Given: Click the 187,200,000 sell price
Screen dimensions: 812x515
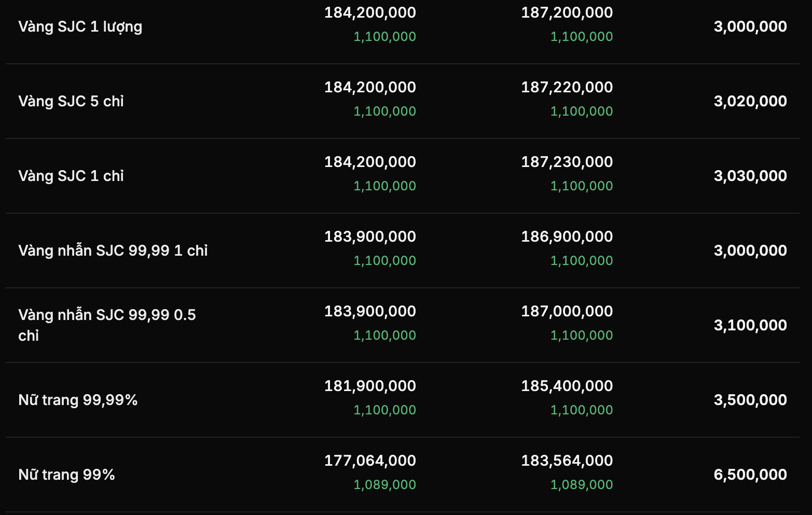Looking at the screenshot, I should 567,12.
